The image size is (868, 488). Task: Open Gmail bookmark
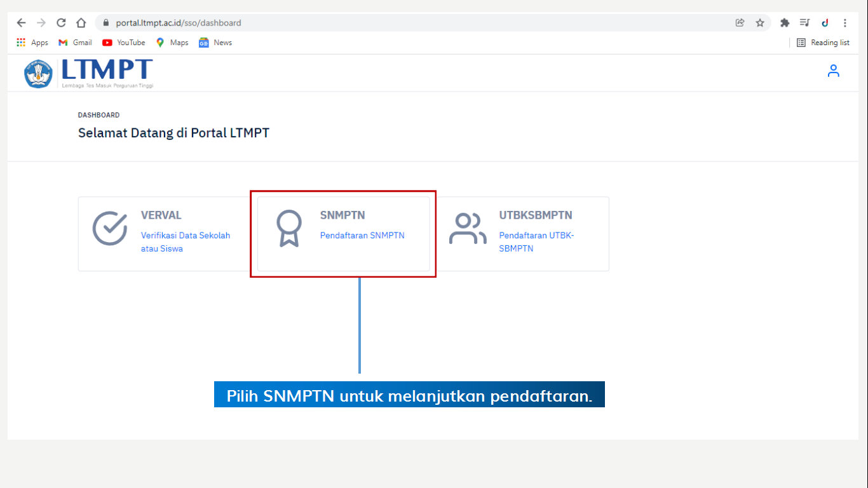75,43
